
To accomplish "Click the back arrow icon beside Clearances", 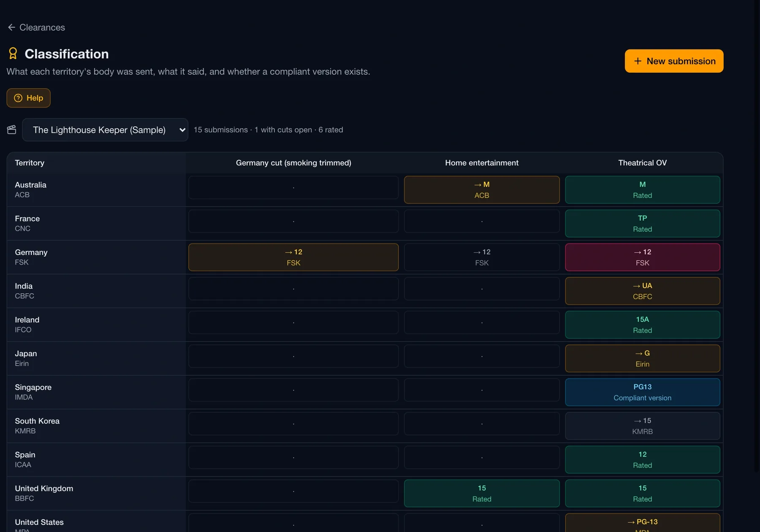I will [x=11, y=27].
